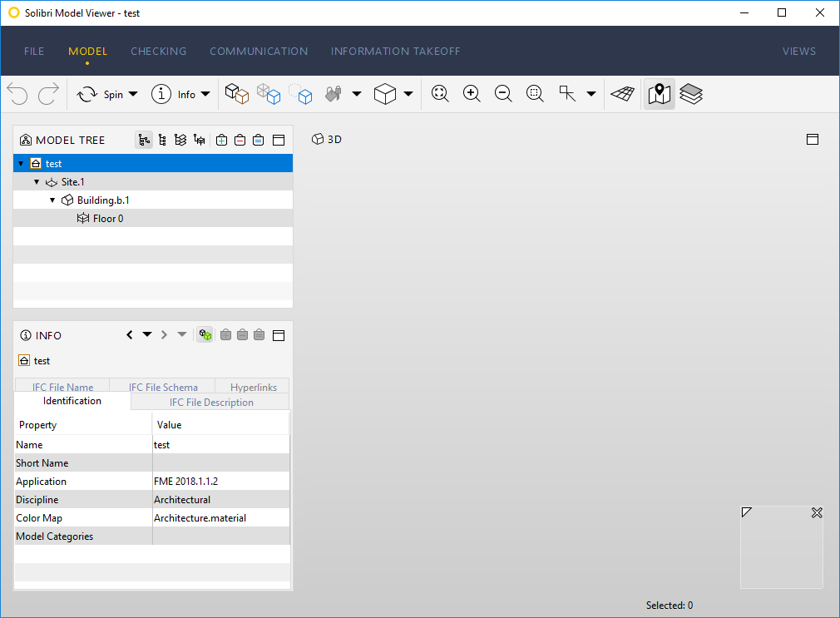840x618 pixels.
Task: Collapse the Building.b.1 tree node
Action: click(x=52, y=200)
